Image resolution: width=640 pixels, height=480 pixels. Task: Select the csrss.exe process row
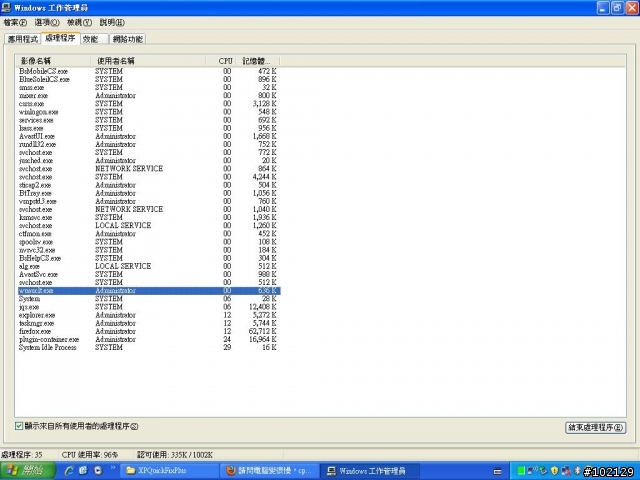pos(148,104)
